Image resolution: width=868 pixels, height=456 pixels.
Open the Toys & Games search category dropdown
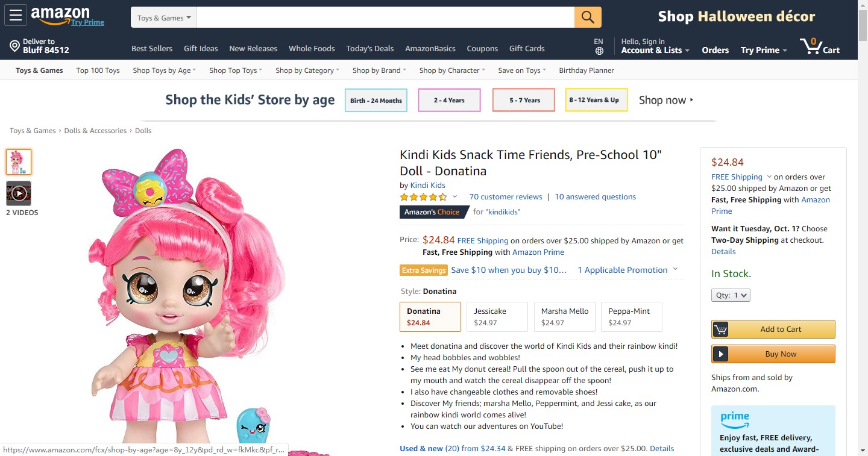click(x=163, y=17)
